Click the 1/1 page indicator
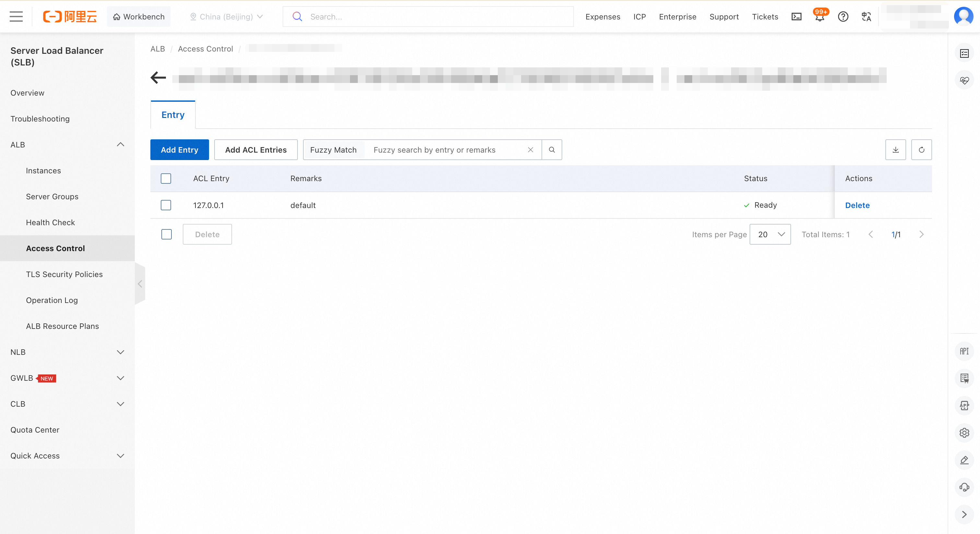 (x=896, y=234)
